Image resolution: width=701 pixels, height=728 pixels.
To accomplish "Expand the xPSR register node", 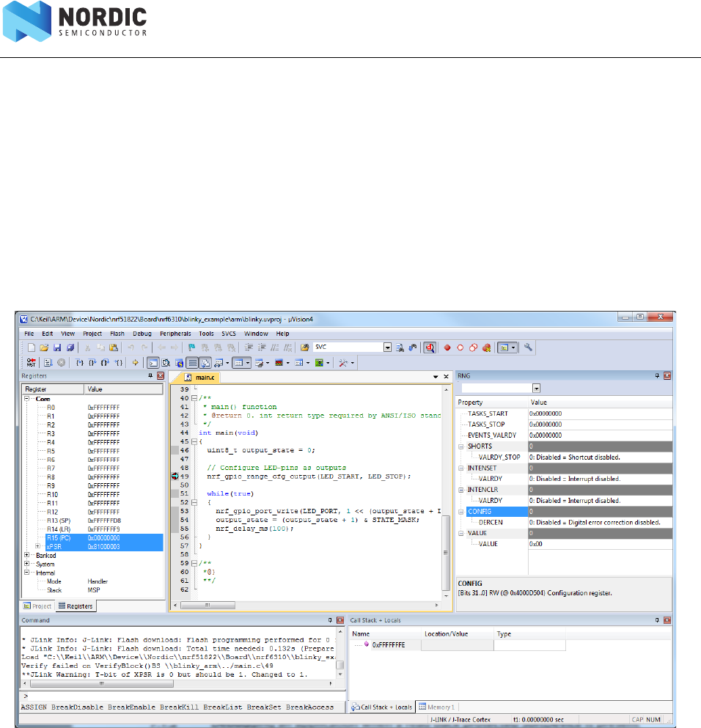I will 37,546.
